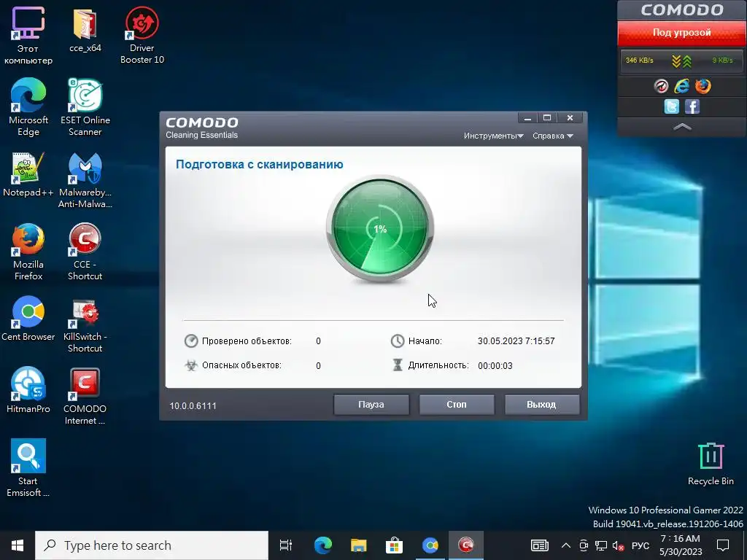
Task: Click the Comodo Dragon browser icon in widget
Action: tap(661, 86)
